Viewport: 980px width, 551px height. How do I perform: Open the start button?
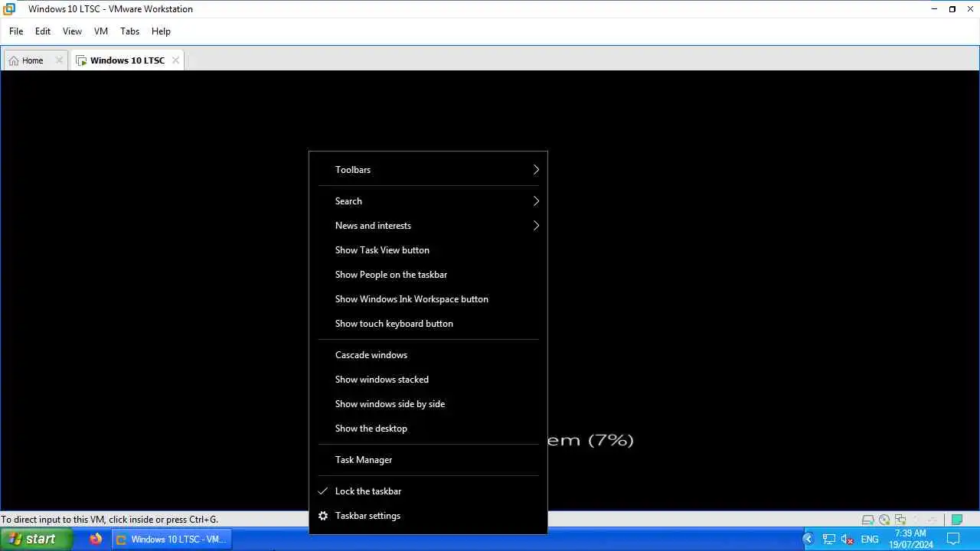tap(36, 539)
